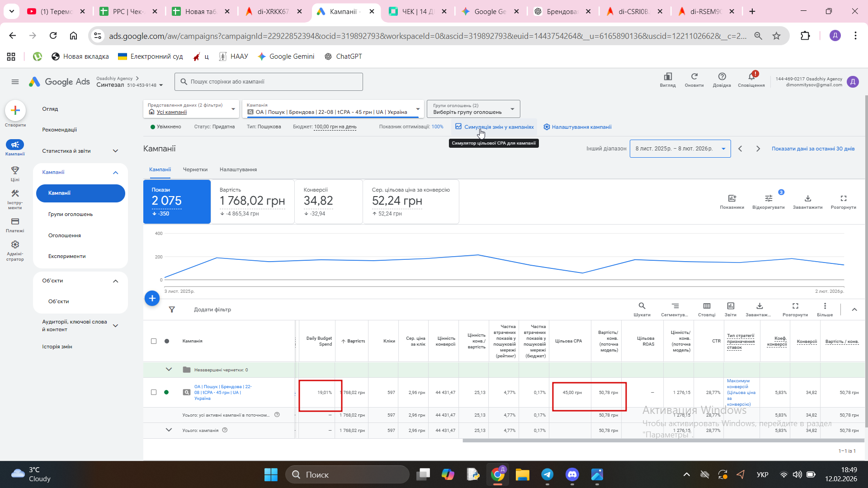Check the box for the OA Пошук Брендова campaign

coord(154,392)
